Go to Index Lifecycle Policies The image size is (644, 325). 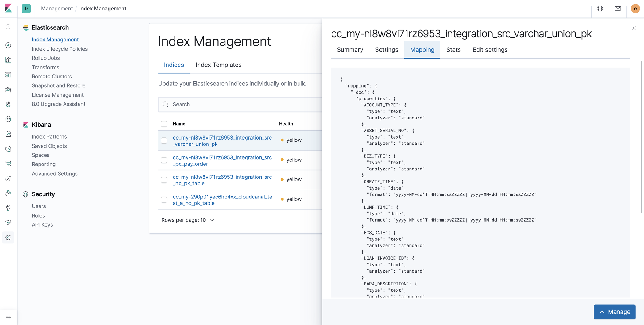(x=60, y=49)
